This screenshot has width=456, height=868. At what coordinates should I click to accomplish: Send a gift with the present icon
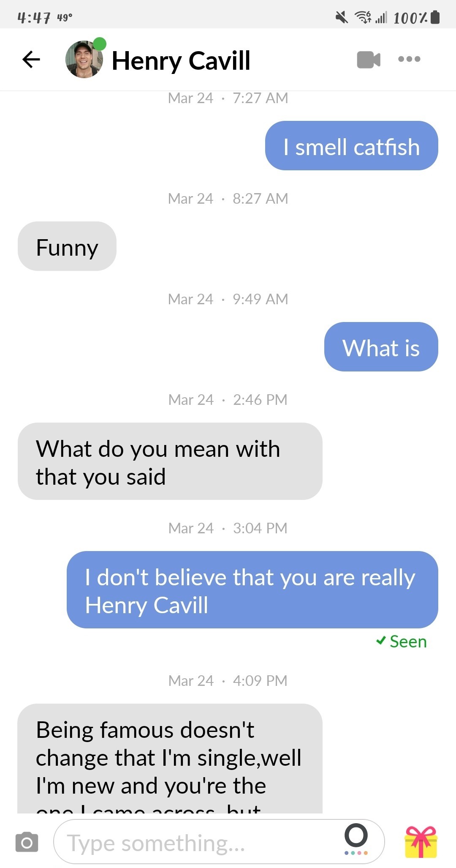pyautogui.click(x=421, y=842)
